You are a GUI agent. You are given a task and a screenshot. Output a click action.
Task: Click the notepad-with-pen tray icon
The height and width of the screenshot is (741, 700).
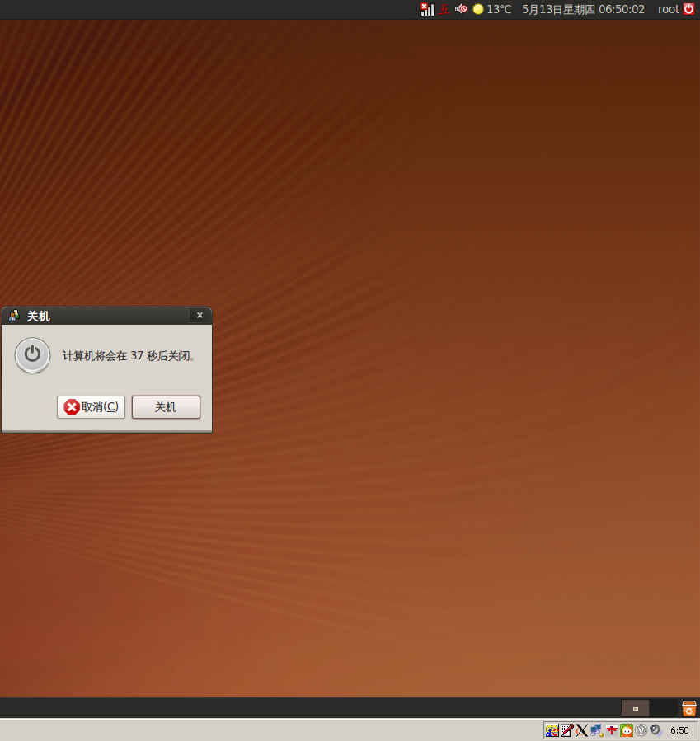point(566,730)
